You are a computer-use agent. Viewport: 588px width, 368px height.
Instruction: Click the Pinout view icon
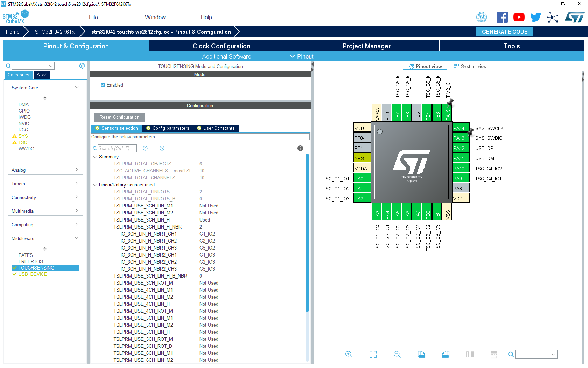(x=412, y=66)
